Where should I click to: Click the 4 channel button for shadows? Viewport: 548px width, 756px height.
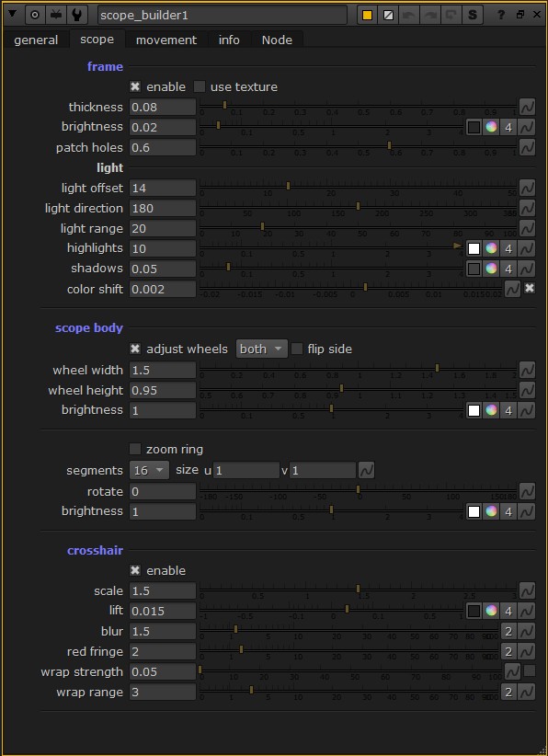pyautogui.click(x=508, y=269)
